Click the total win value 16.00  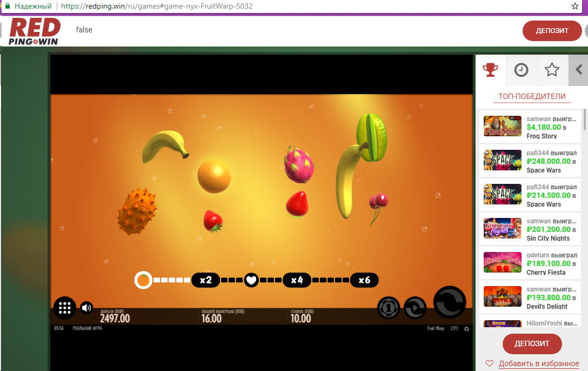click(x=211, y=319)
